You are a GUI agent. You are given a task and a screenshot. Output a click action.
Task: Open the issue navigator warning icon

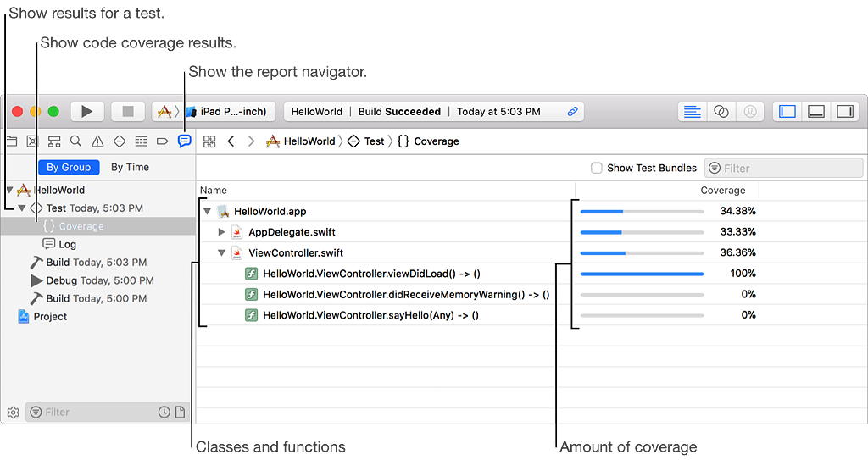pyautogui.click(x=97, y=141)
